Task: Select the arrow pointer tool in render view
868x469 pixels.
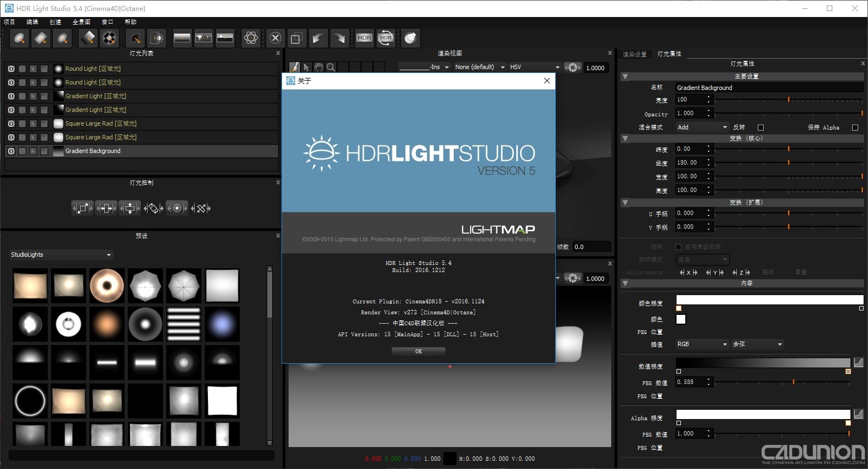Action: tap(307, 67)
